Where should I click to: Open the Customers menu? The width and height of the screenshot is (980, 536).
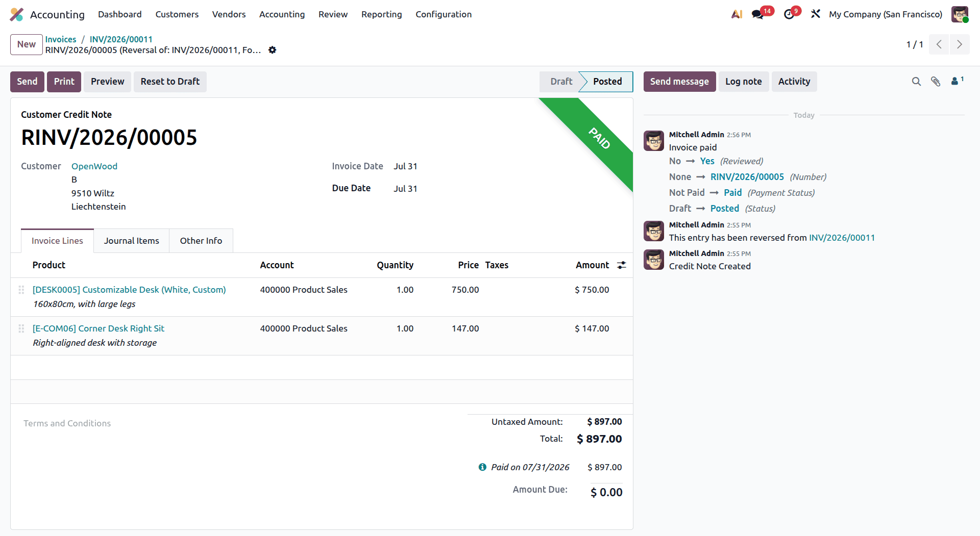(177, 14)
